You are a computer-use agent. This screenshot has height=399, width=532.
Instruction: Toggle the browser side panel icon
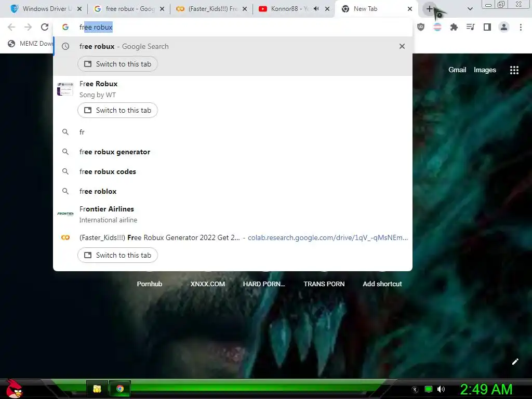(x=487, y=27)
